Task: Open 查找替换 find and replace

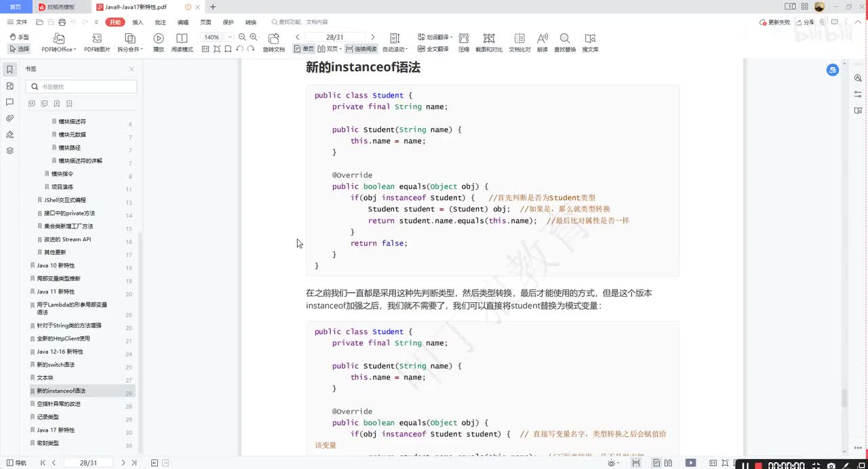Action: [565, 42]
